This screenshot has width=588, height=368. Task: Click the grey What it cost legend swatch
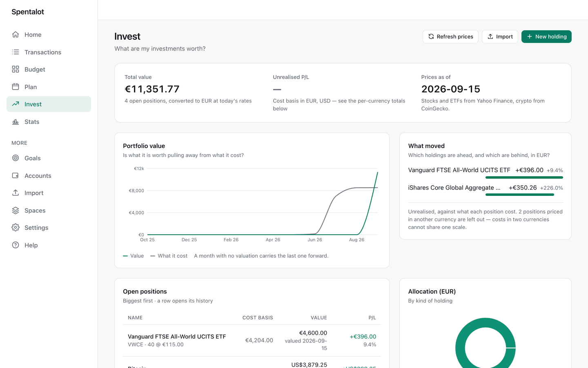pos(153,256)
